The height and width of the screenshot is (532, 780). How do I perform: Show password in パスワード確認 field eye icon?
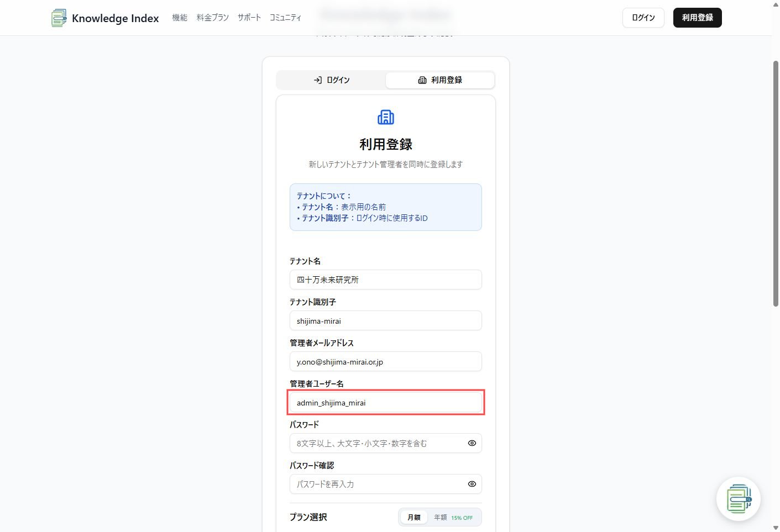coord(472,484)
